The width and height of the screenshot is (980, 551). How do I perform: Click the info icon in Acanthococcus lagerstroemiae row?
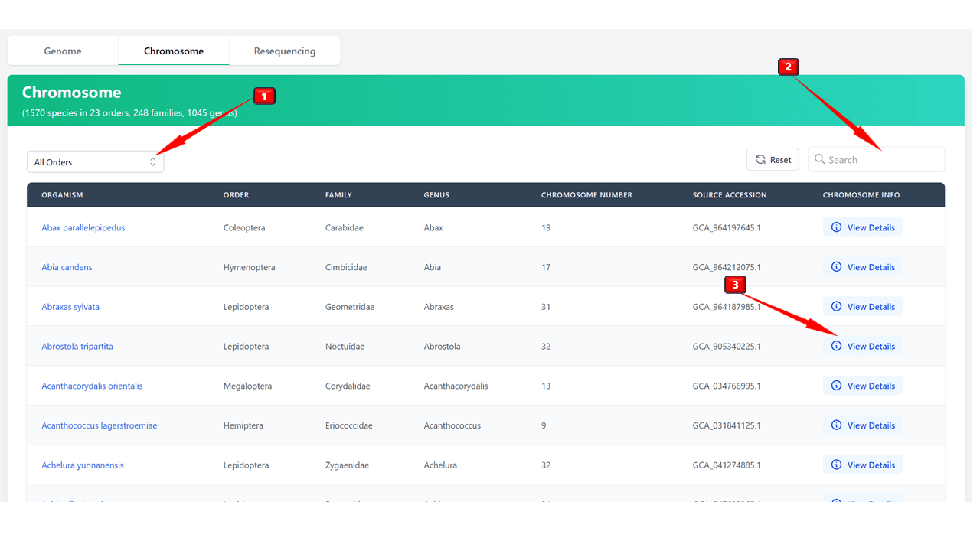(x=836, y=425)
